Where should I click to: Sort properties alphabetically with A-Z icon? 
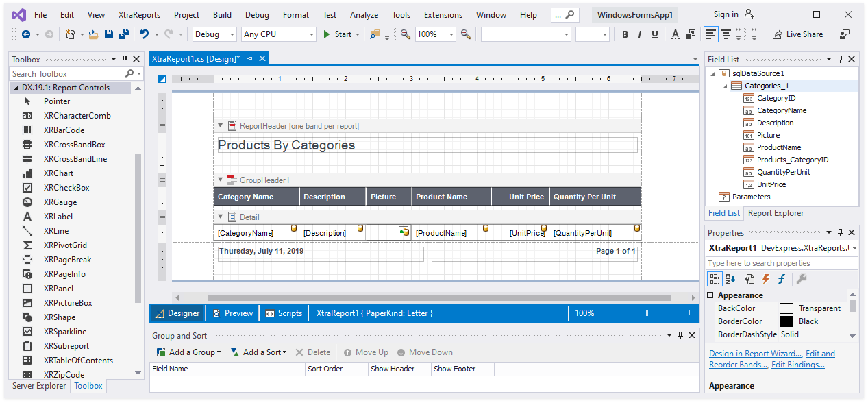coord(730,279)
